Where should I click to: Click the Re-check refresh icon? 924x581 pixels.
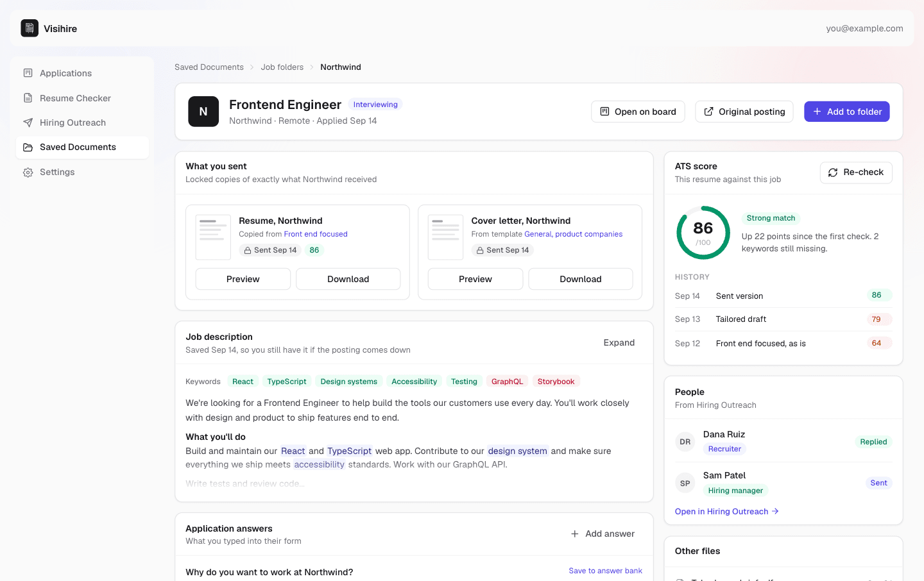click(833, 173)
